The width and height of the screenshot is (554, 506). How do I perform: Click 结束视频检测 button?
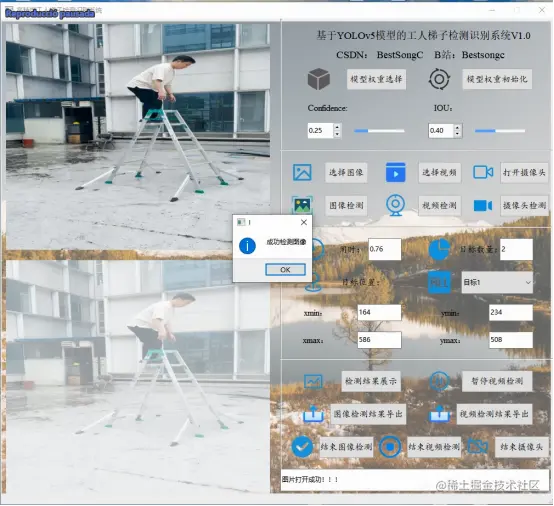coord(434,447)
